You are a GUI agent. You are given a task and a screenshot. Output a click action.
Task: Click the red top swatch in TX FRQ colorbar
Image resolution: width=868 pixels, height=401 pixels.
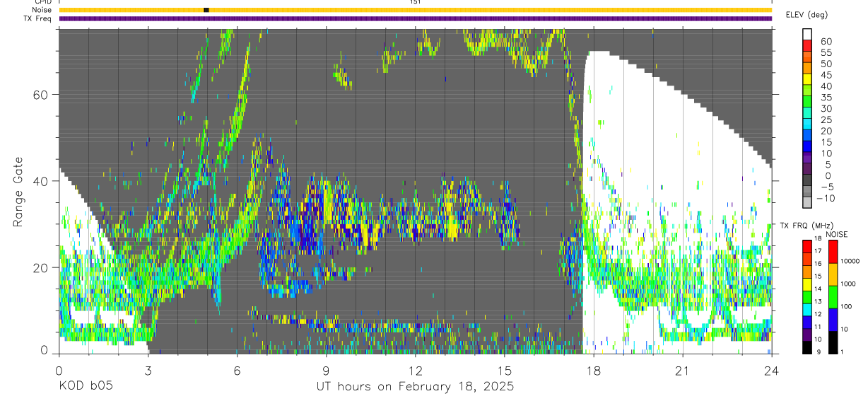(x=807, y=246)
